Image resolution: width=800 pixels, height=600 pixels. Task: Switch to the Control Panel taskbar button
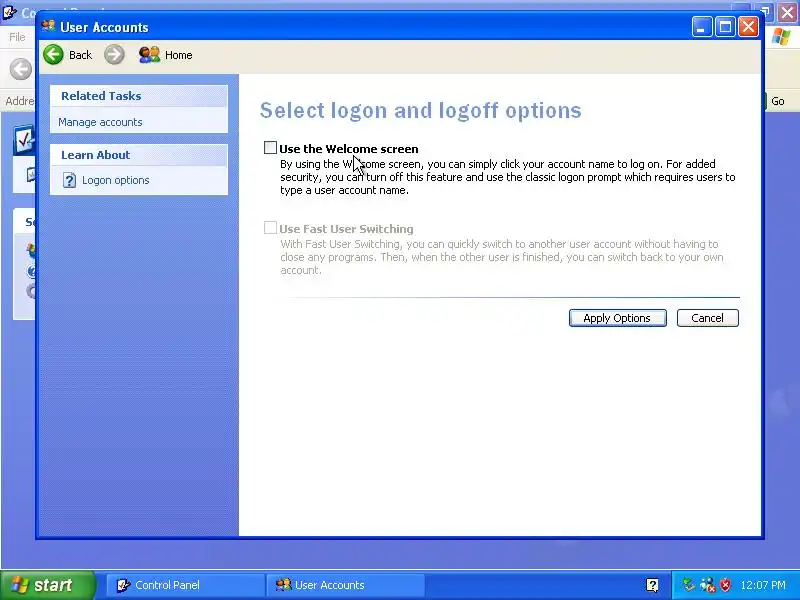click(185, 585)
